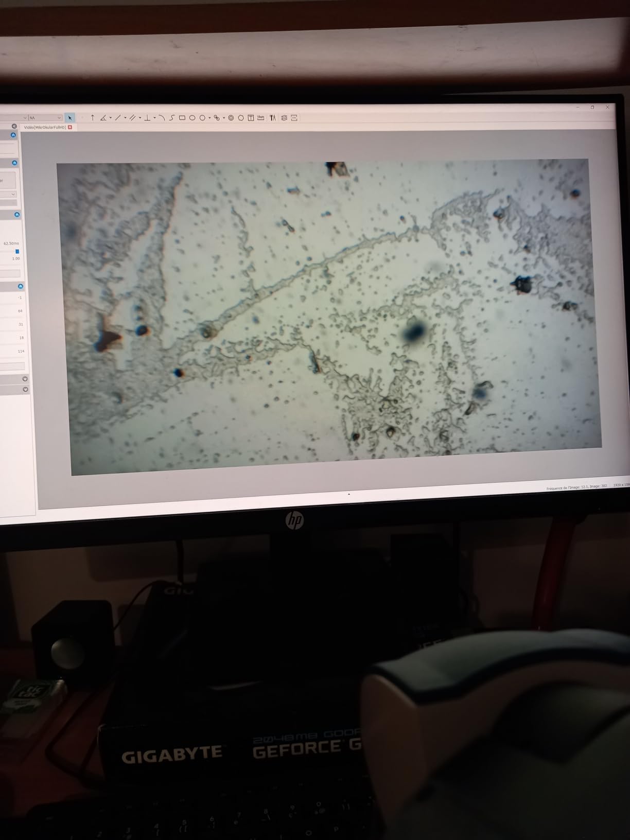Viewport: 630px width, 840px height.
Task: Select the concentric circles annulus tool
Action: [231, 118]
